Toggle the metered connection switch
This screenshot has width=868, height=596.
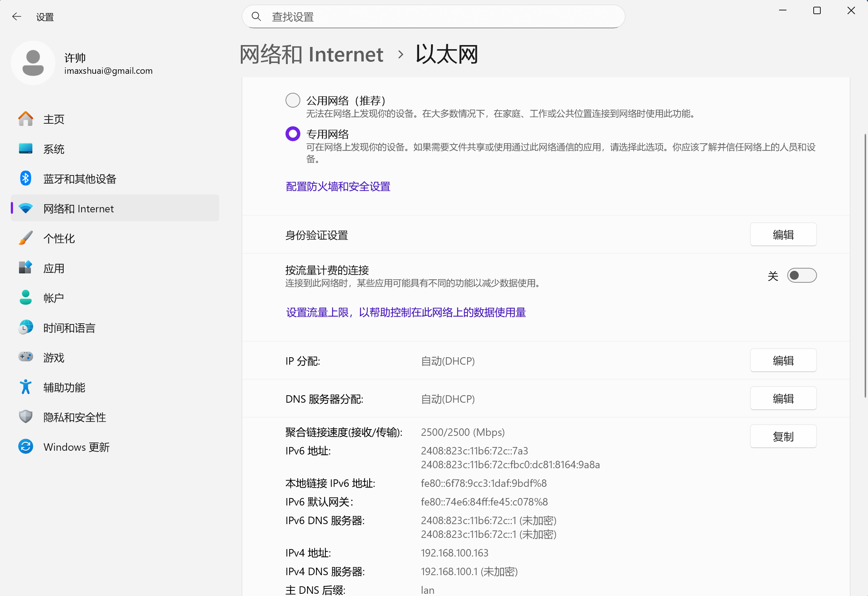[x=801, y=276]
